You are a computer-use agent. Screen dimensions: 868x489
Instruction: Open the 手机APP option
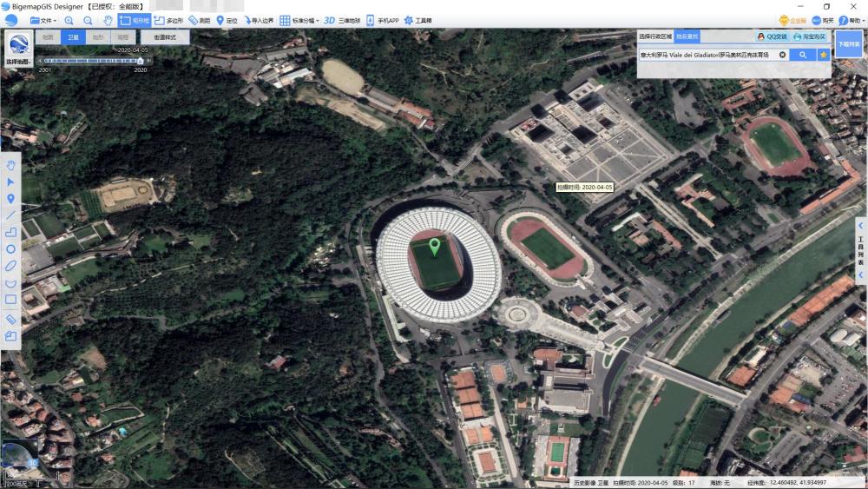click(383, 21)
